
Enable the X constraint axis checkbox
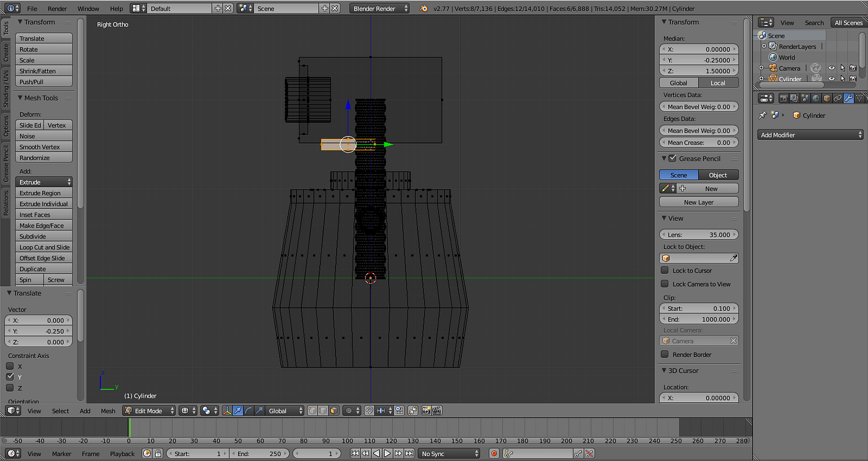[x=10, y=366]
